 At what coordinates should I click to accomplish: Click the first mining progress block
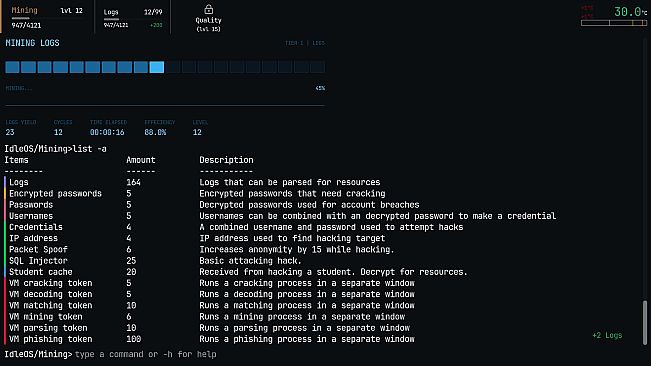tap(12, 67)
